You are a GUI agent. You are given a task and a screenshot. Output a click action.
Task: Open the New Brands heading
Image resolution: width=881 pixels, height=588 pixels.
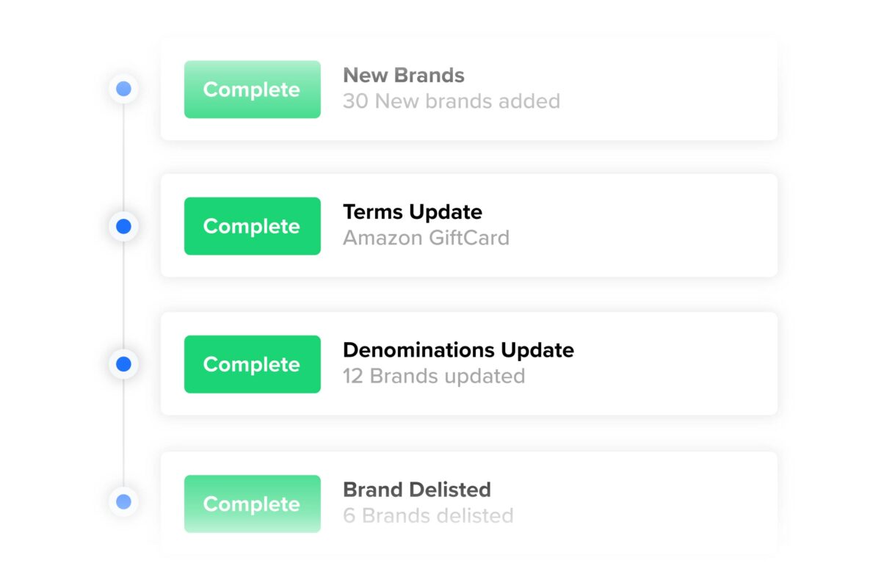click(404, 75)
